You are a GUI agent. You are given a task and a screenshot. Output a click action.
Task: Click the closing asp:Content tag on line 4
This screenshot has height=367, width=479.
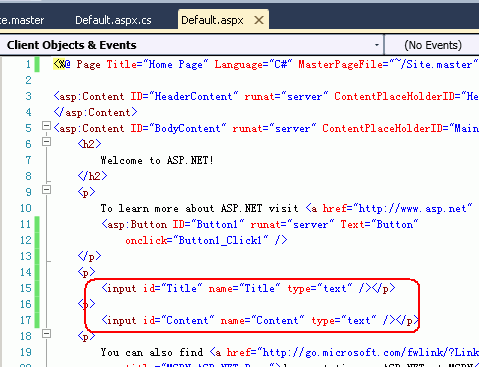tap(95, 112)
